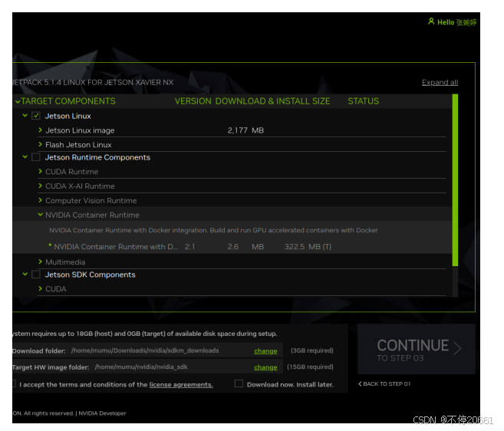Change the Target HW image folder path
The image size is (504, 431).
[x=265, y=367]
